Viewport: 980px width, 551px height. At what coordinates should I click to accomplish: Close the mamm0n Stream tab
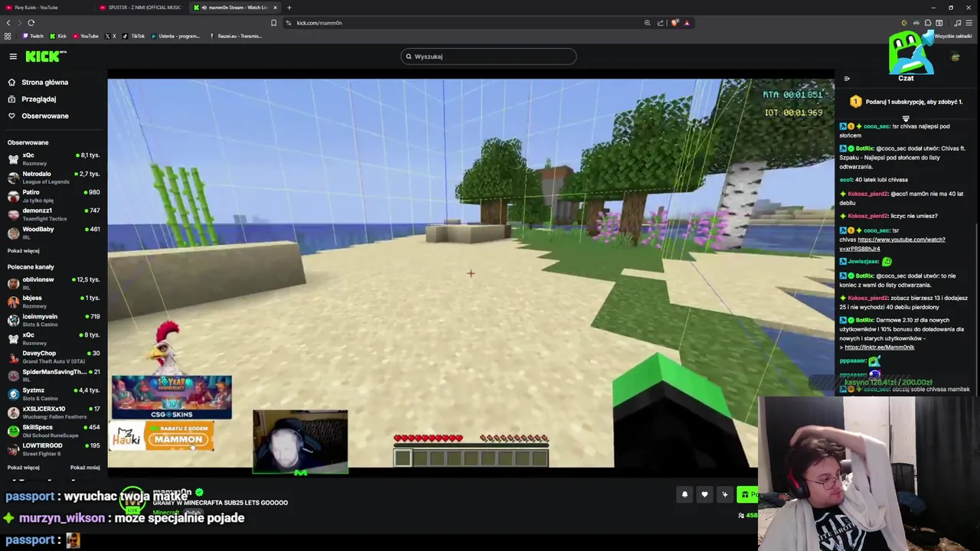pyautogui.click(x=275, y=7)
